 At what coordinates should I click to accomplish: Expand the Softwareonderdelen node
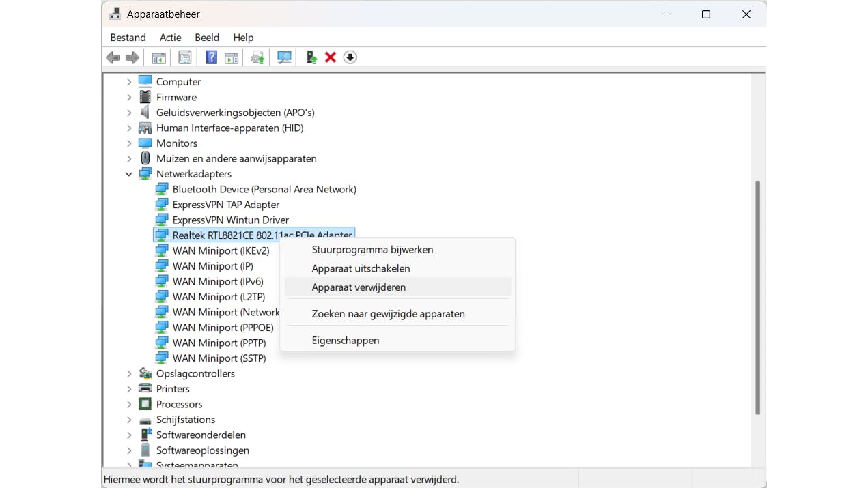129,435
